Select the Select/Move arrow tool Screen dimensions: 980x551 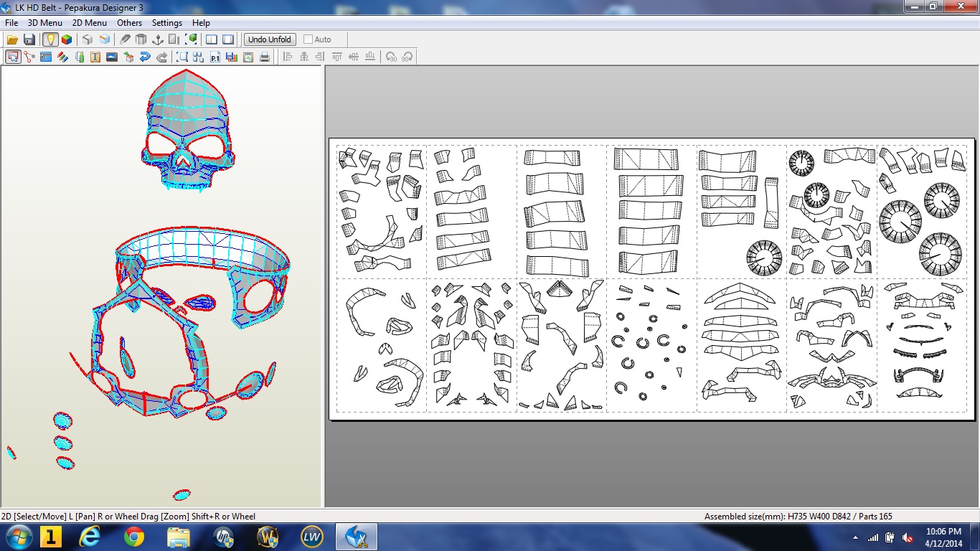(x=13, y=57)
